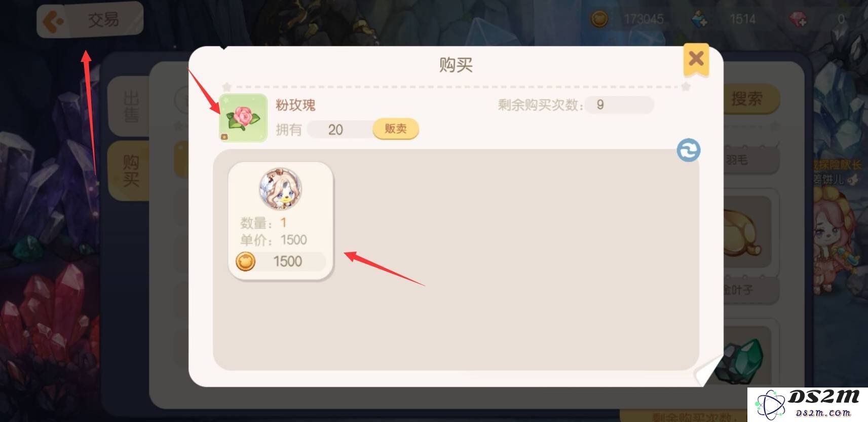Tap the pink rose item icon
This screenshot has width=868, height=422.
(x=243, y=118)
